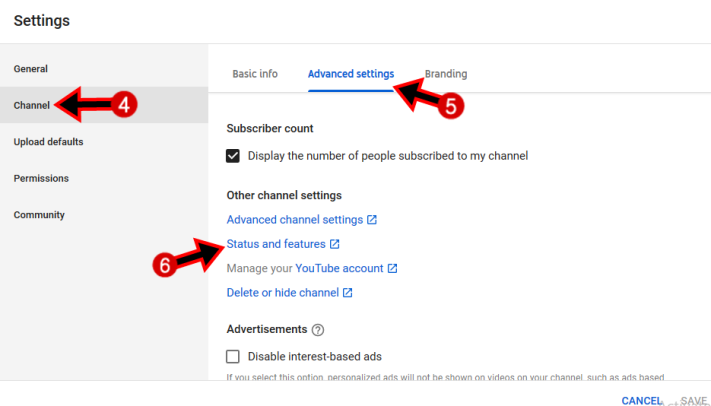The height and width of the screenshot is (406, 711).
Task: Click external-link icon beside Delete or hide channel
Action: click(347, 293)
